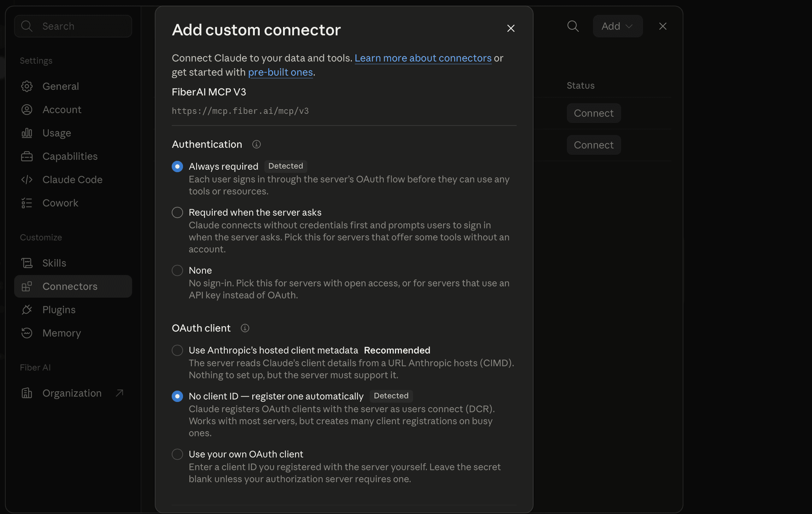Click the Detected badge beside No client ID

coord(391,396)
